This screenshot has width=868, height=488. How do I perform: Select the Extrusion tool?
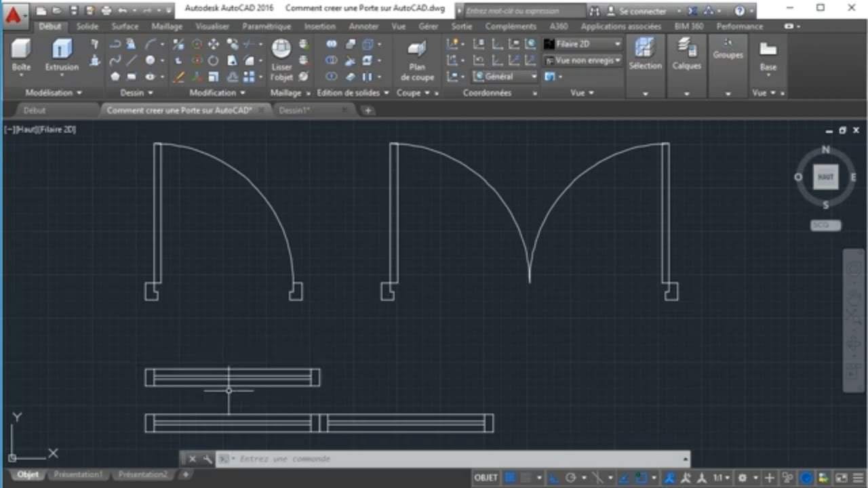[62, 56]
